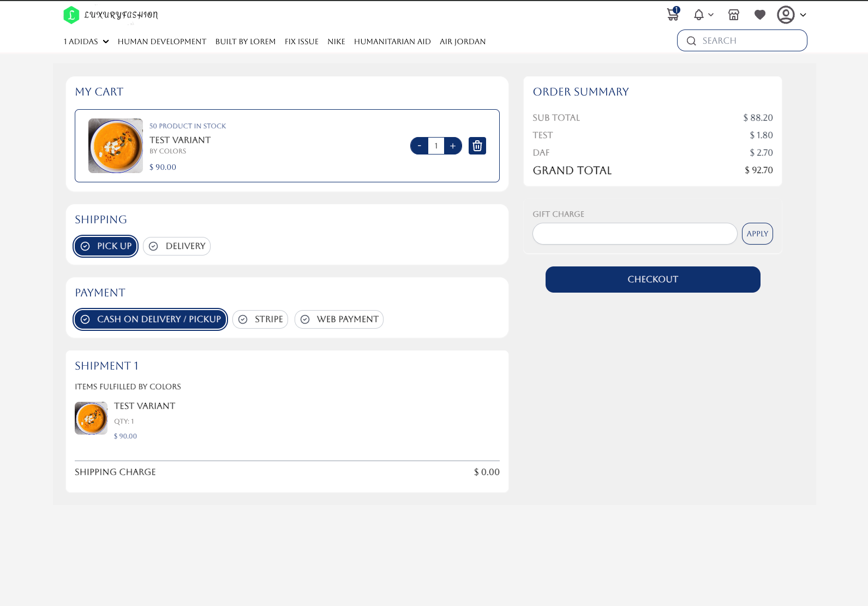Increase quantity with plus button
Image resolution: width=868 pixels, height=606 pixels.
[453, 146]
